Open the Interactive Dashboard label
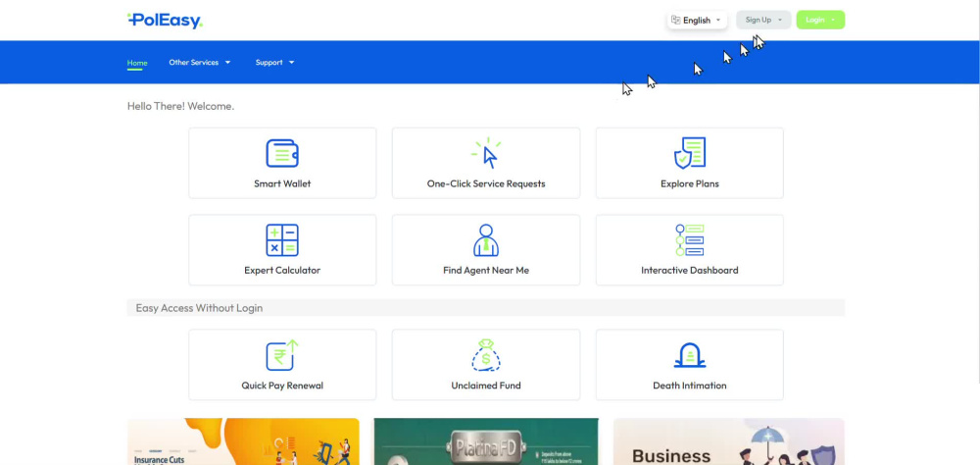This screenshot has width=980, height=465. [689, 271]
